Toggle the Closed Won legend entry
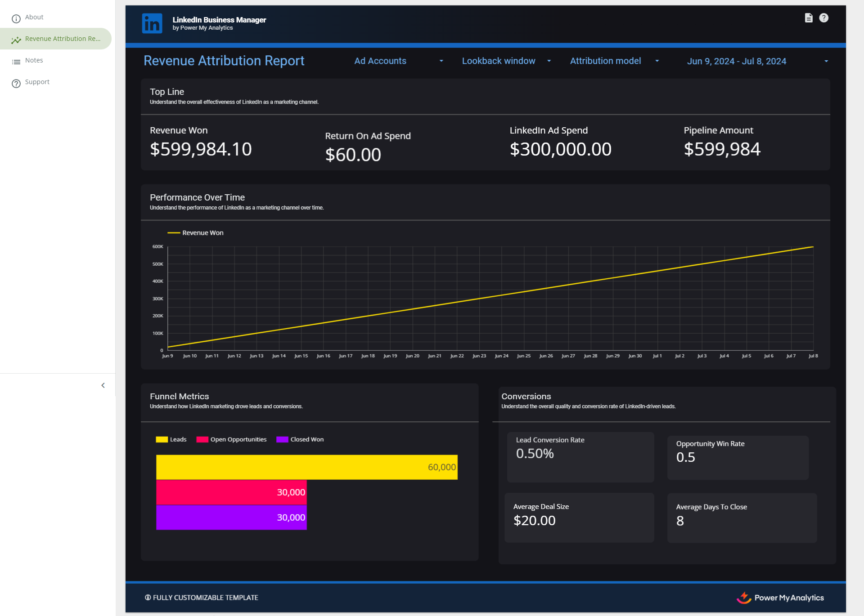864x616 pixels. click(x=300, y=440)
